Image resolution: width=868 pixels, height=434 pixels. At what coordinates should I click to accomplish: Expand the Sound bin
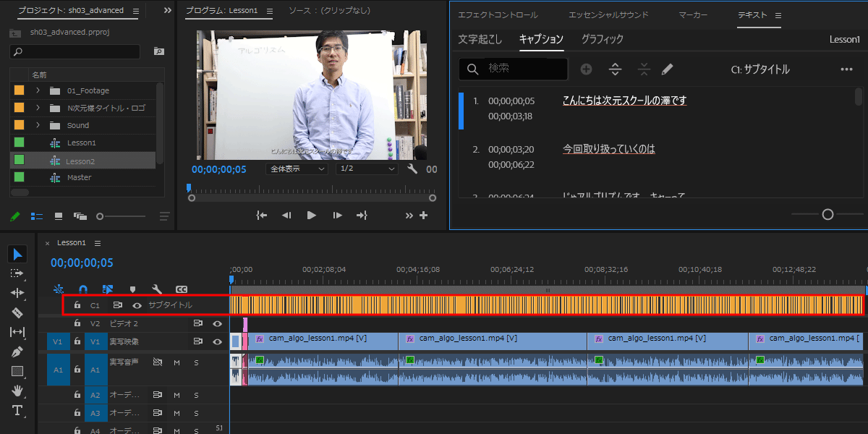(38, 125)
